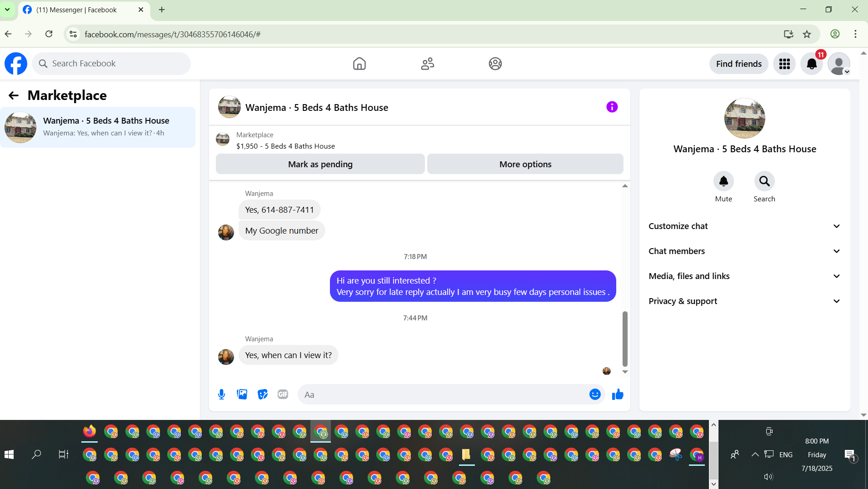The width and height of the screenshot is (868, 489).
Task: Select the blue 'Hi are you still interested' message
Action: (x=473, y=286)
